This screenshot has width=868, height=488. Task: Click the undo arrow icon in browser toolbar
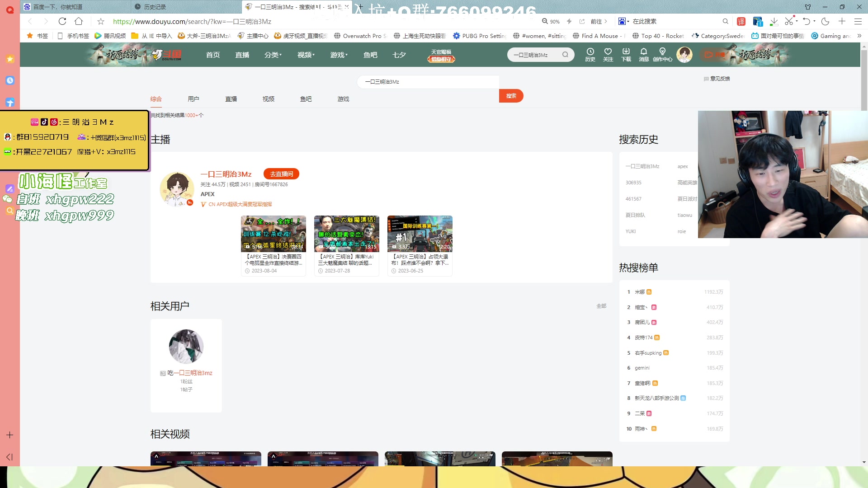(807, 21)
